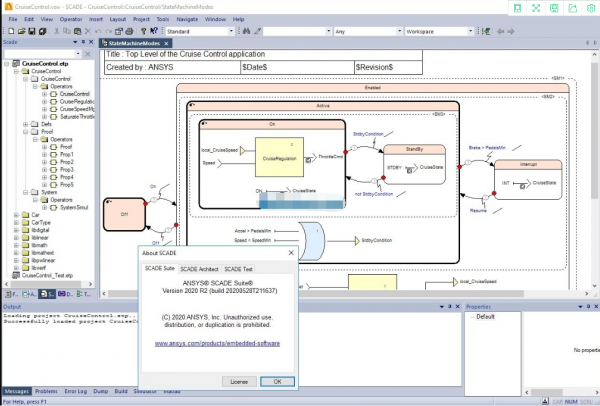Viewport: 600px width, 406px height.
Task: Click the green arrow icon after Workspace dropdown
Action: coord(486,31)
